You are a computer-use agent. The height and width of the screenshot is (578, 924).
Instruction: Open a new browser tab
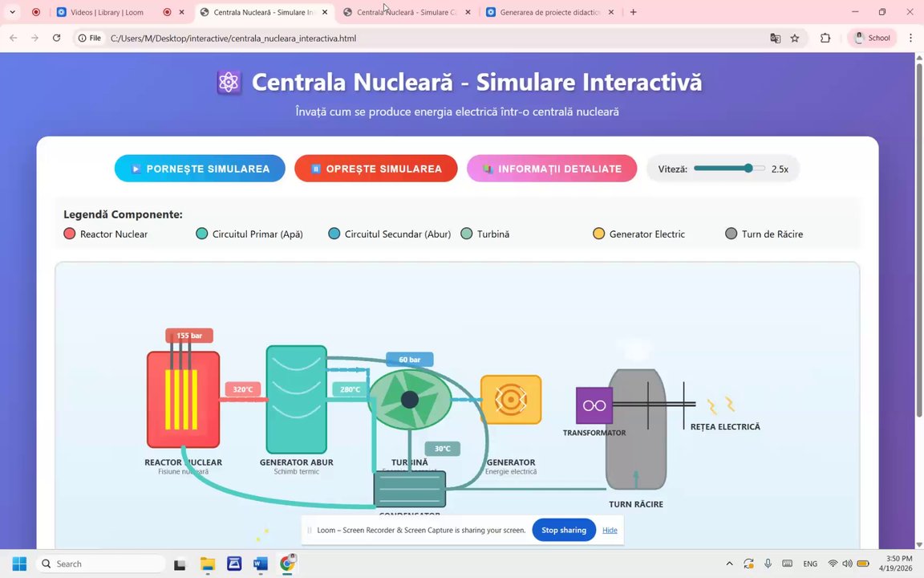point(633,12)
